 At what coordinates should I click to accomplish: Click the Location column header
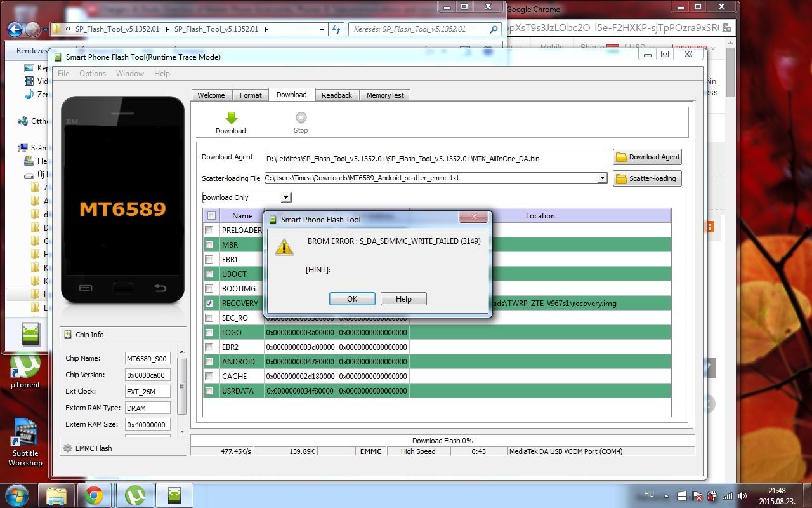pyautogui.click(x=540, y=216)
